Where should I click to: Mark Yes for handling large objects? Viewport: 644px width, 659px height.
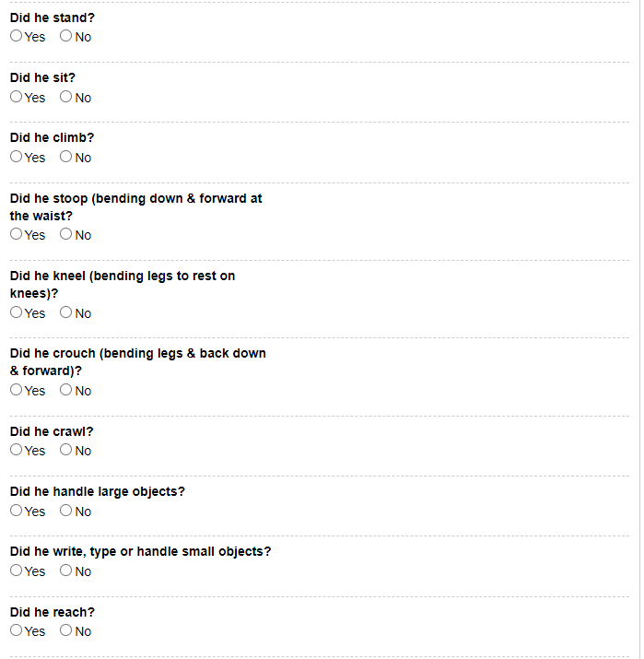[17, 511]
